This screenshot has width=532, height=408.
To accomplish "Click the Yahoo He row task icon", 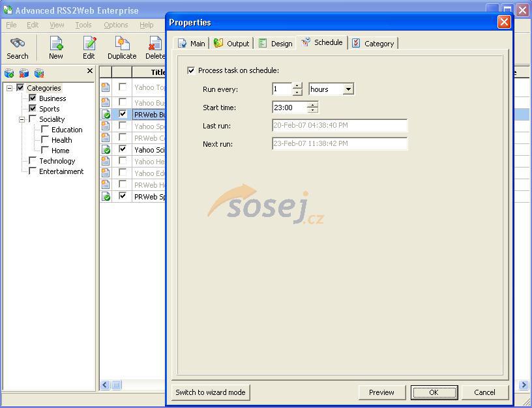I will pyautogui.click(x=106, y=161).
